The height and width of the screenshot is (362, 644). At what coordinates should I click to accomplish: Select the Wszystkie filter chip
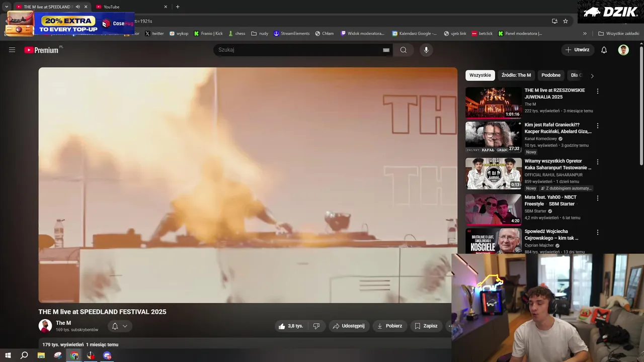pyautogui.click(x=480, y=75)
